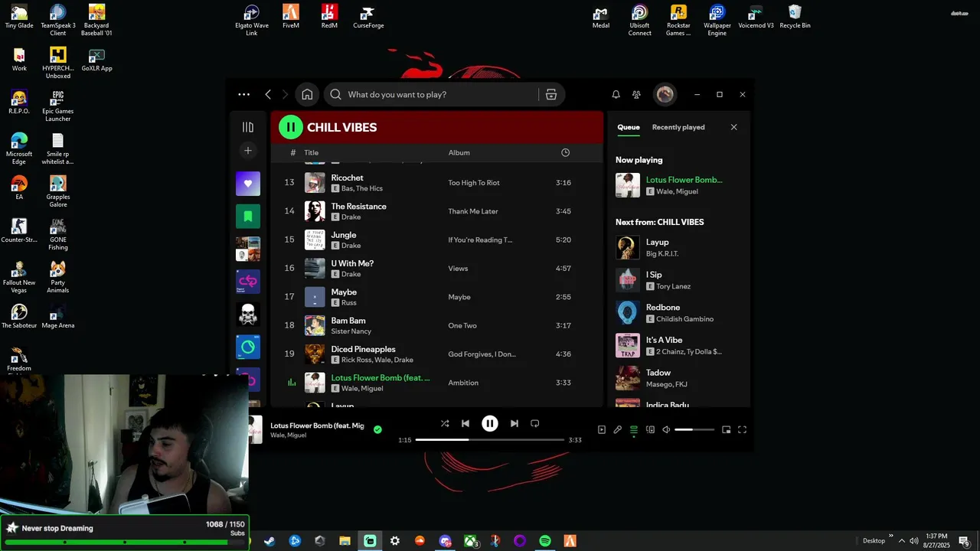Select the track U With Me?

click(352, 263)
